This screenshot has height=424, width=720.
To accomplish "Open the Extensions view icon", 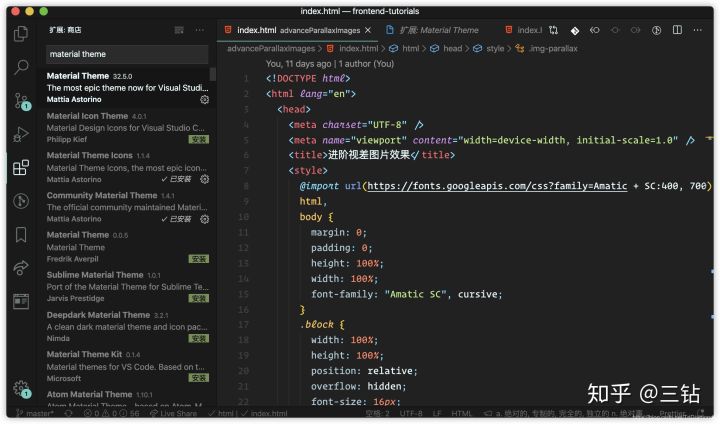I will (21, 167).
